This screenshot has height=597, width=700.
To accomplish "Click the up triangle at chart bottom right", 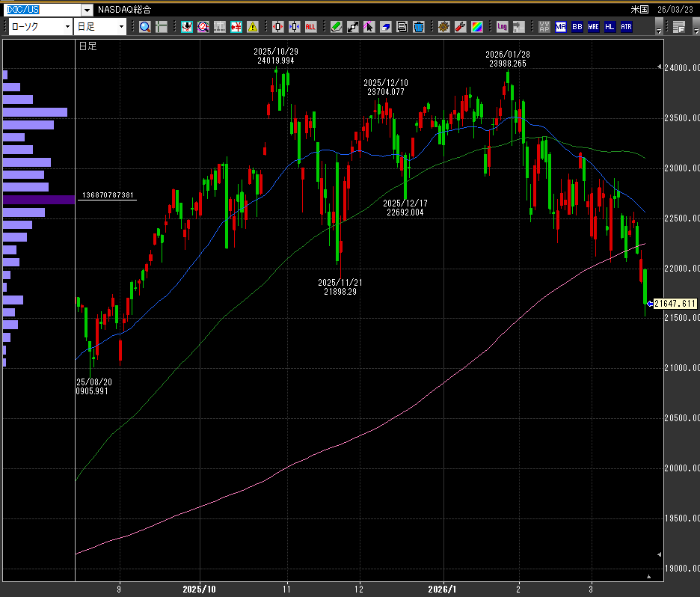I will tap(648, 577).
